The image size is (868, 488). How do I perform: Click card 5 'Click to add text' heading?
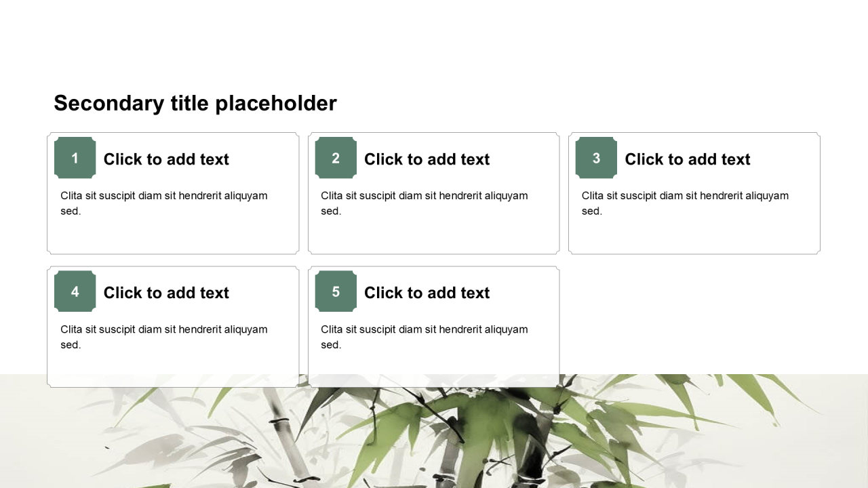pos(427,293)
